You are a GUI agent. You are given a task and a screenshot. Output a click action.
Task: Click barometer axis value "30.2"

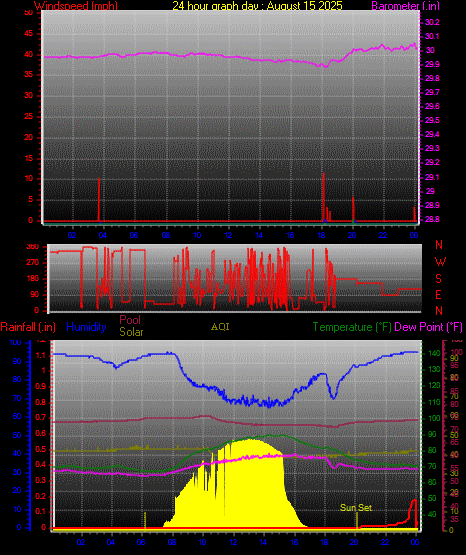[x=432, y=22]
